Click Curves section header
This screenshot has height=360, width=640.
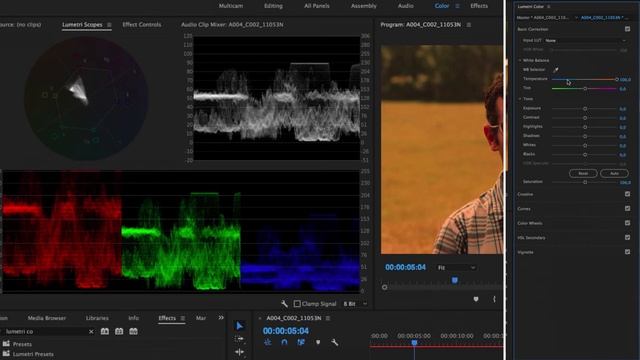click(x=524, y=209)
